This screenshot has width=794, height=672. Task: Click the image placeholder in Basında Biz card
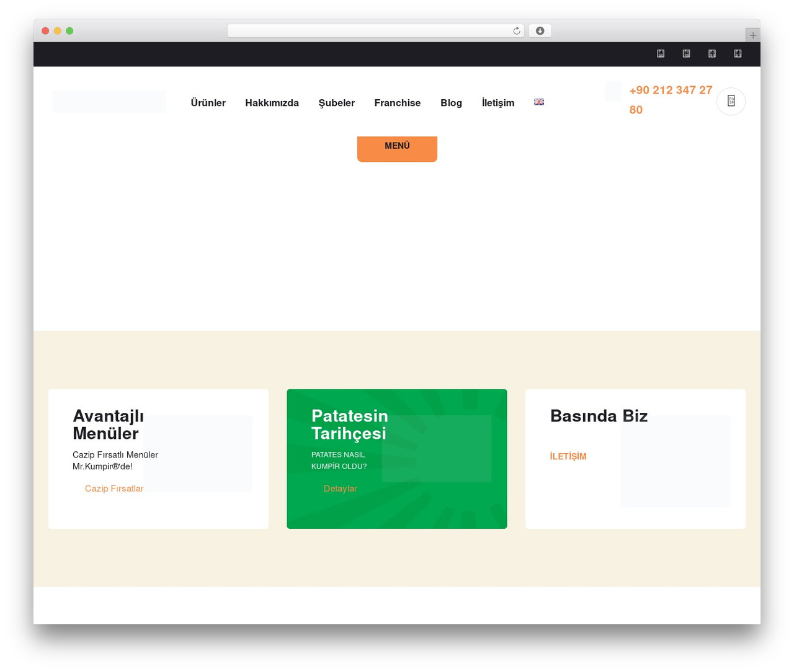pos(675,461)
